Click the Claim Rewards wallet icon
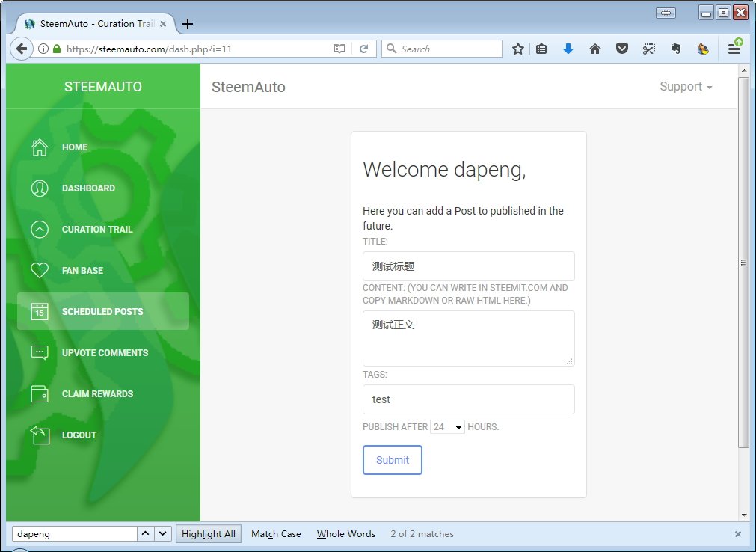This screenshot has height=552, width=756. coord(40,394)
